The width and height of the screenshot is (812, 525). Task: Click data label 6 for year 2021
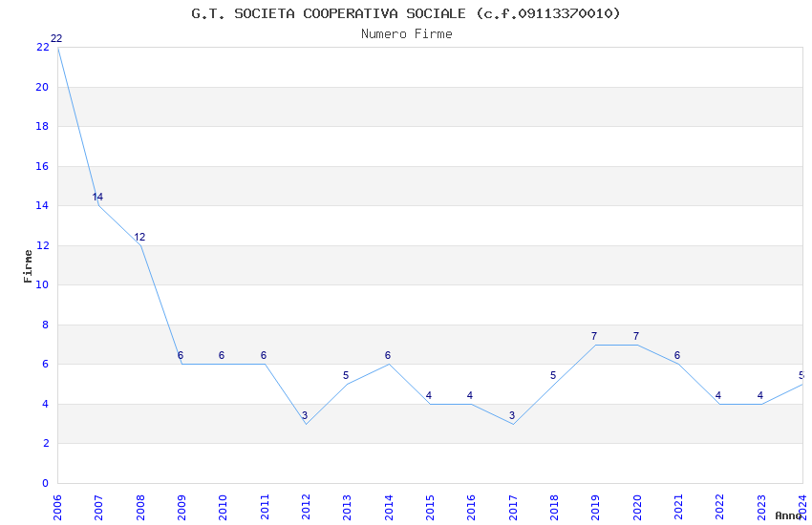[677, 355]
